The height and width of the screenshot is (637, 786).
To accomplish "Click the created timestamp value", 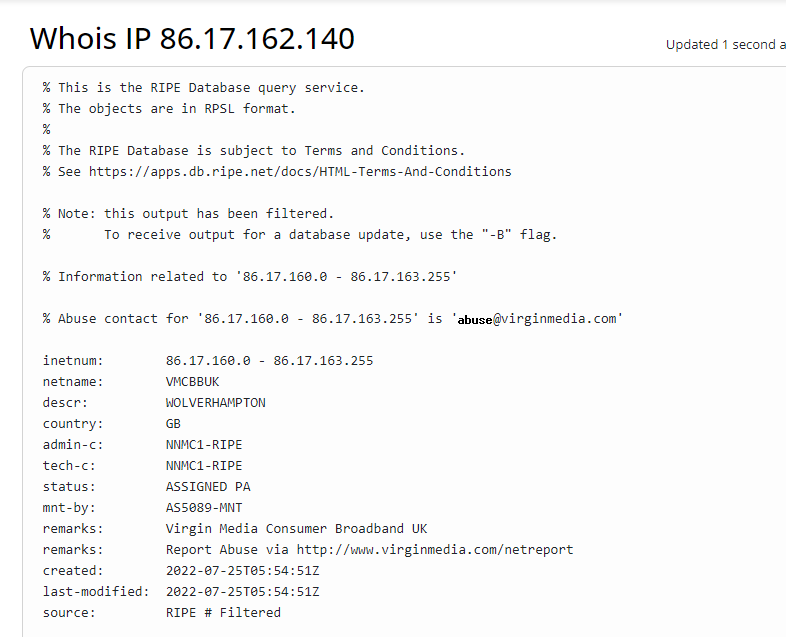I will (242, 570).
